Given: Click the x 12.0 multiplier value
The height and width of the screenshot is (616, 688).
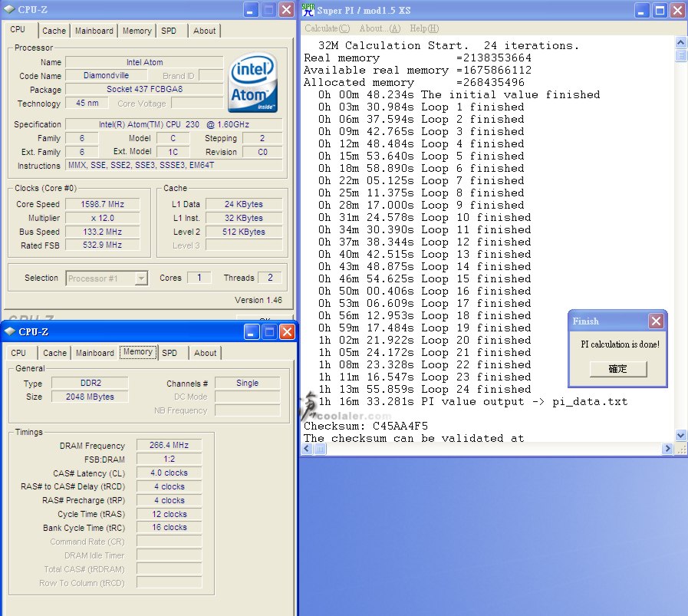Looking at the screenshot, I should (x=103, y=218).
